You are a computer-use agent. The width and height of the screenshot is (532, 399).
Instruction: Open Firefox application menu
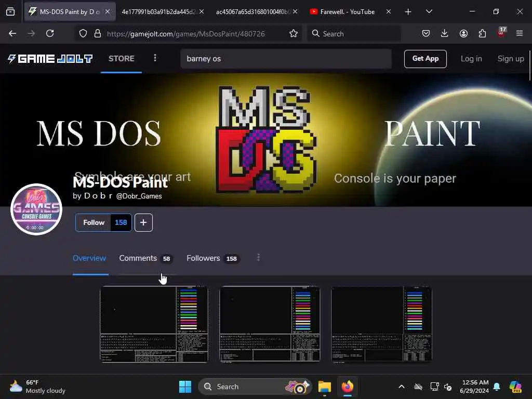[x=520, y=34]
